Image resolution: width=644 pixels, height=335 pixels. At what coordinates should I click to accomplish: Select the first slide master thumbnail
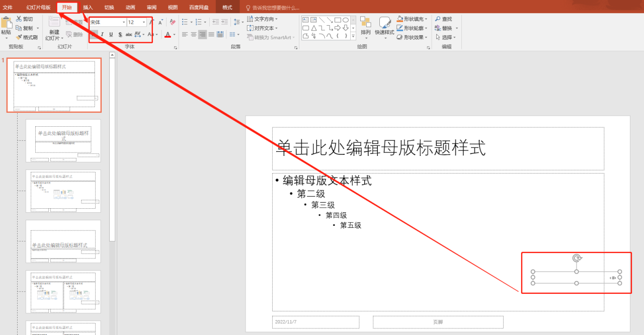pyautogui.click(x=54, y=86)
